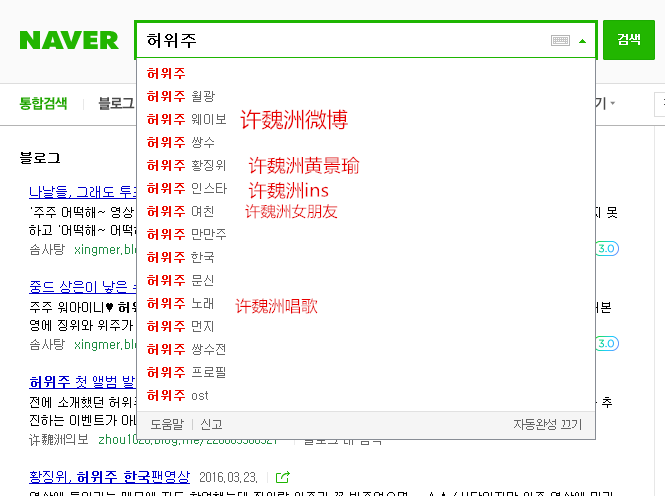The width and height of the screenshot is (665, 496).
Task: Turn off autocomplete via 자동완성 끄기
Action: point(548,424)
